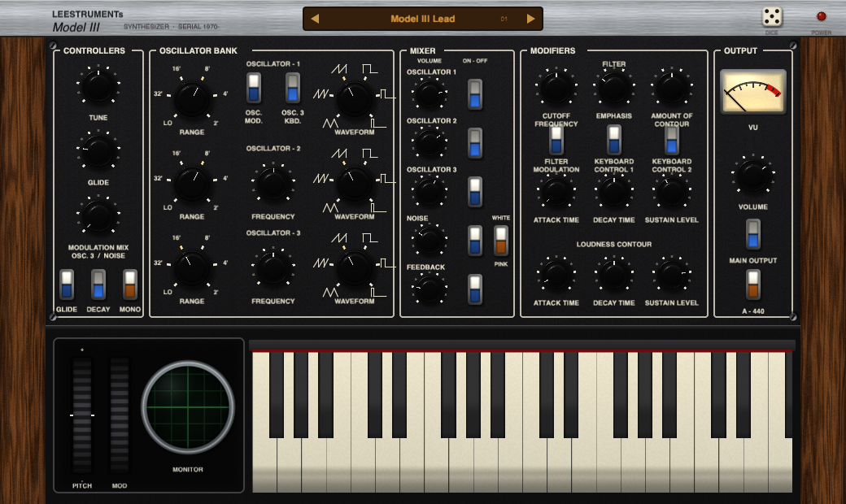The image size is (846, 504).
Task: Toggle the Glide switch in Controllers
Action: click(x=67, y=285)
